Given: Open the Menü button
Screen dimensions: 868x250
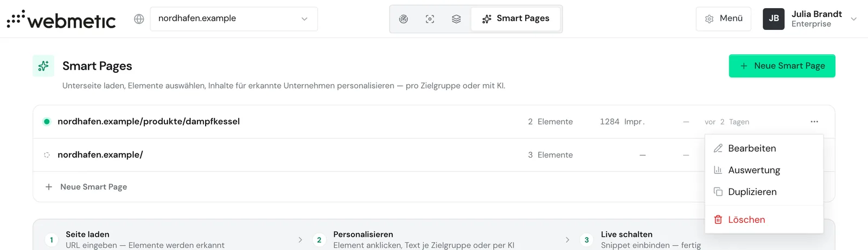Looking at the screenshot, I should pyautogui.click(x=724, y=19).
